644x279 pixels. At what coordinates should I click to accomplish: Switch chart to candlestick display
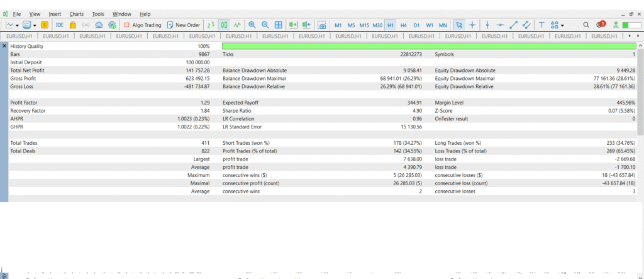coord(223,25)
